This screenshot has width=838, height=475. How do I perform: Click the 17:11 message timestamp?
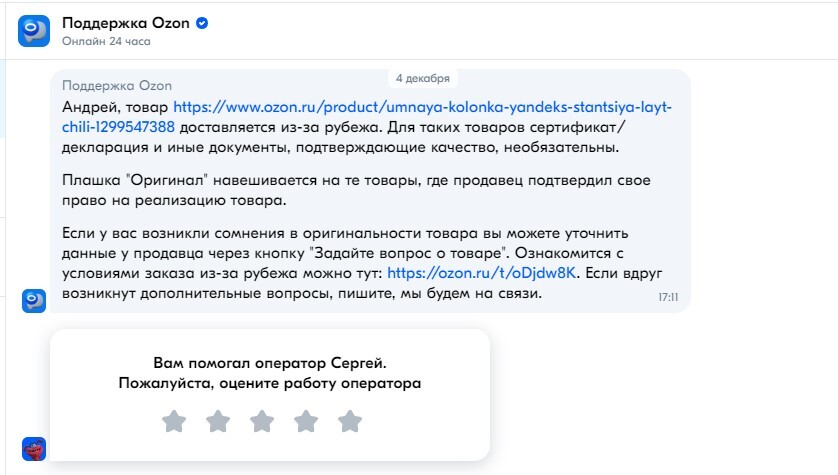(x=668, y=297)
